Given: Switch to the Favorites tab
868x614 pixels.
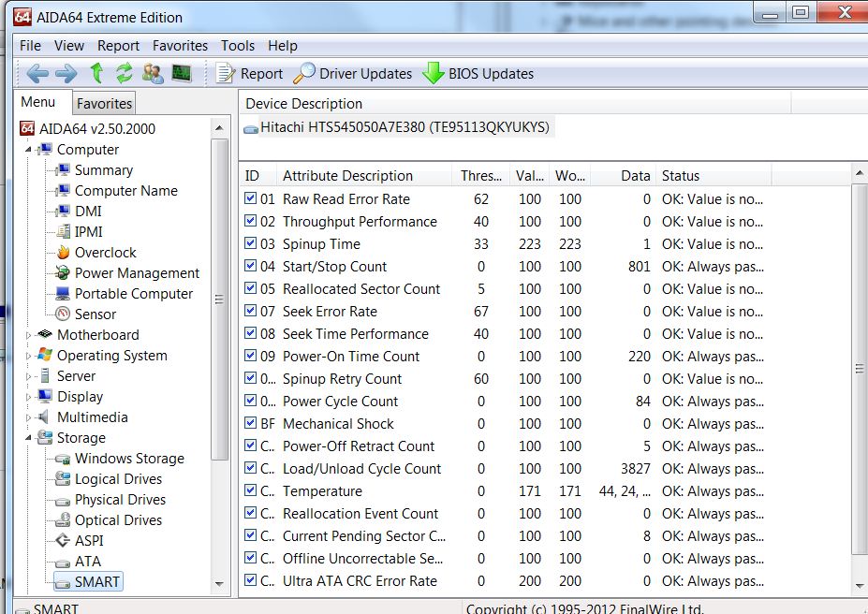Looking at the screenshot, I should point(104,104).
